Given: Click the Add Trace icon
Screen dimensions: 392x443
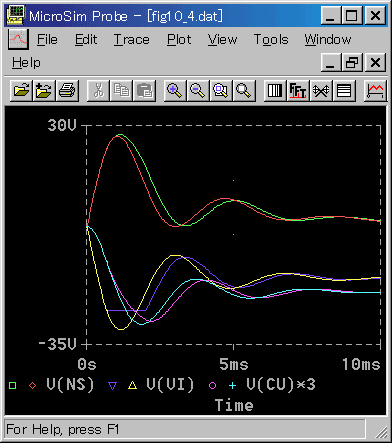Looking at the screenshot, I should (375, 90).
